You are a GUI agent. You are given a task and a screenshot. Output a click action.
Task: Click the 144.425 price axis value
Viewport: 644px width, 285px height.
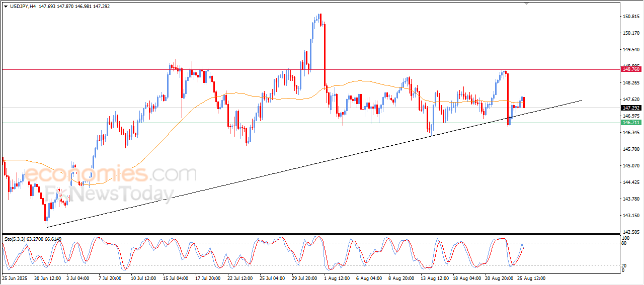(631, 182)
